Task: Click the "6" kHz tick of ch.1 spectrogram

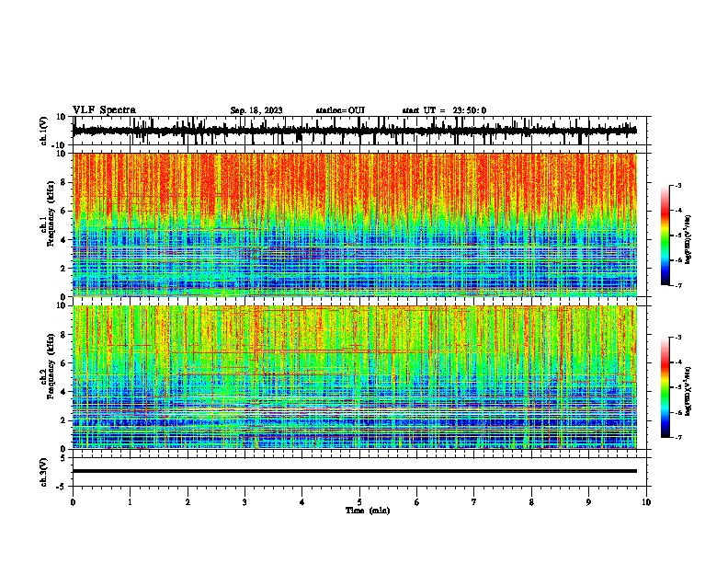Action: click(64, 212)
